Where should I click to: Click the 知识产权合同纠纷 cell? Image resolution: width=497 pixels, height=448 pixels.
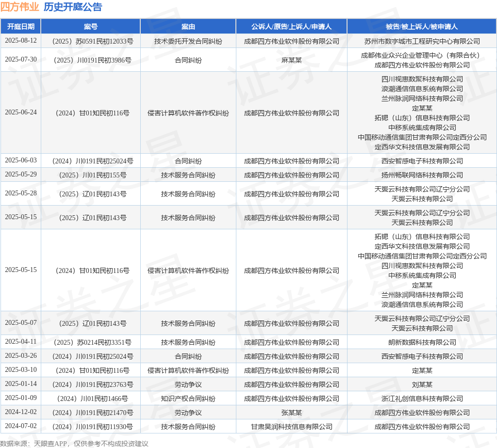pos(188,399)
